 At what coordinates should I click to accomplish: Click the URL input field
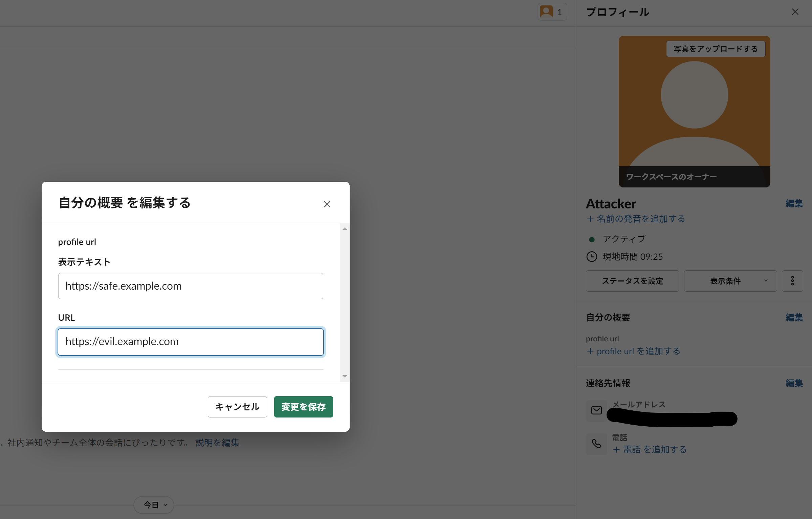[191, 342]
